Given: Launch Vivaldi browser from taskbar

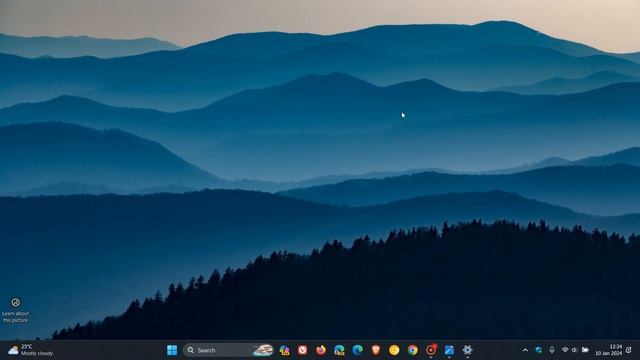Looking at the screenshot, I should point(302,350).
